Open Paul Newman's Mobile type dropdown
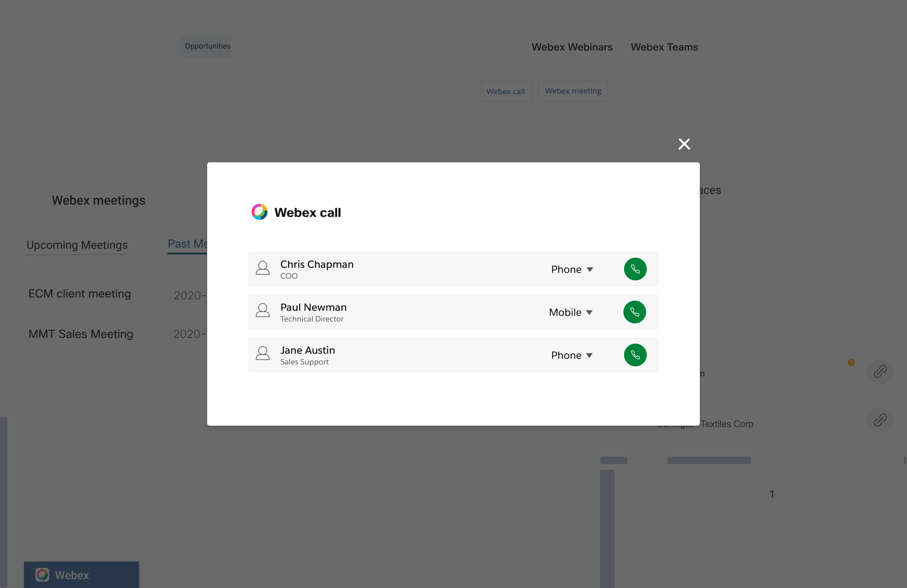 [x=571, y=312]
